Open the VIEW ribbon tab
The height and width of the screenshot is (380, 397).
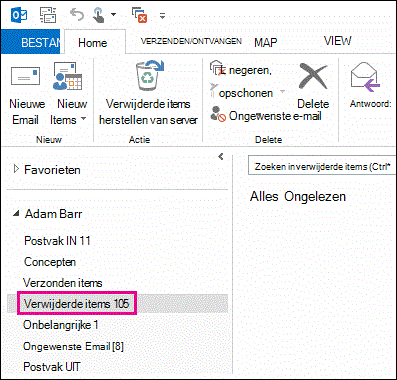(337, 41)
